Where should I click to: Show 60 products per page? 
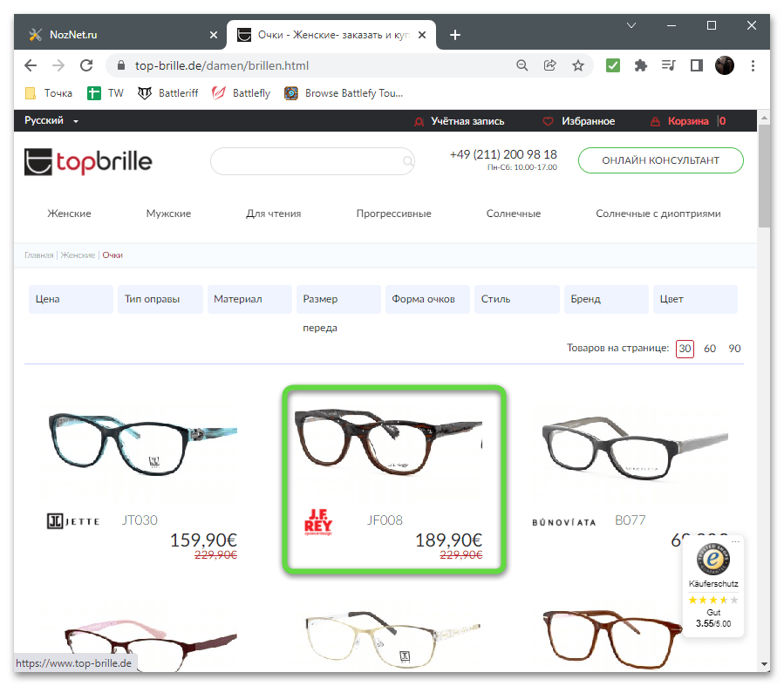click(x=710, y=349)
